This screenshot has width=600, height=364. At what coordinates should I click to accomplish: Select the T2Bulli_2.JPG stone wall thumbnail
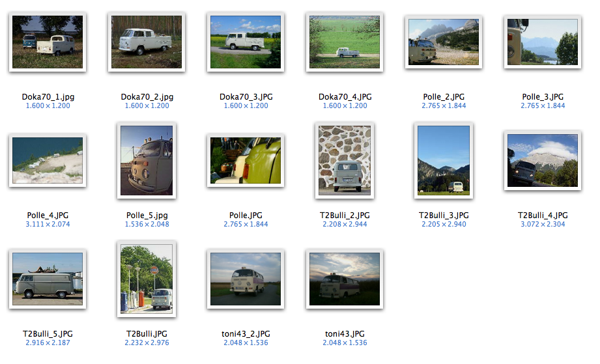click(x=345, y=161)
